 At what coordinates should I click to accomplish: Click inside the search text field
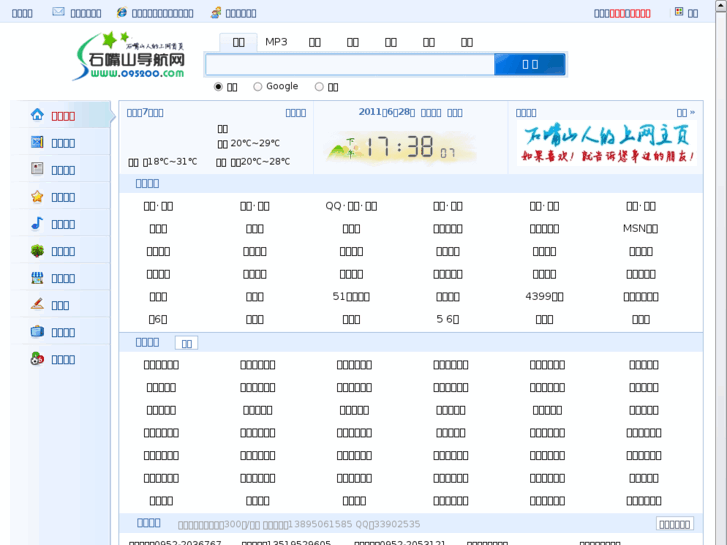[350, 65]
